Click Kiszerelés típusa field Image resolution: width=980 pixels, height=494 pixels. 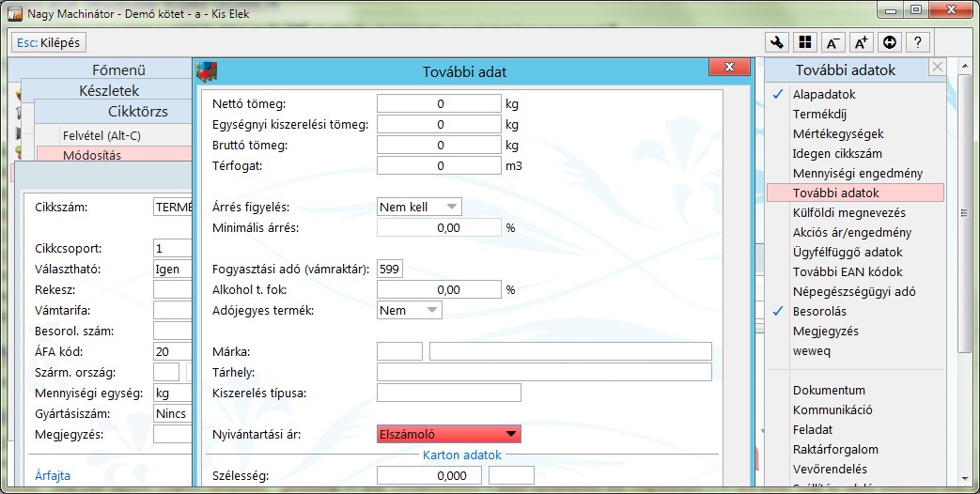click(449, 393)
